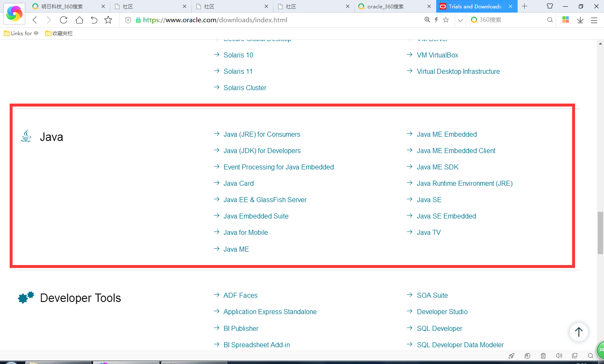Viewport: 604px width, 364px height.
Task: Open the VM VirtualBox link
Action: [437, 55]
